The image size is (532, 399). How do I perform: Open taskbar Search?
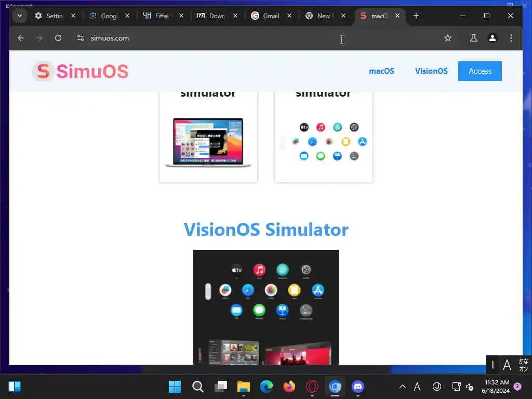198,387
